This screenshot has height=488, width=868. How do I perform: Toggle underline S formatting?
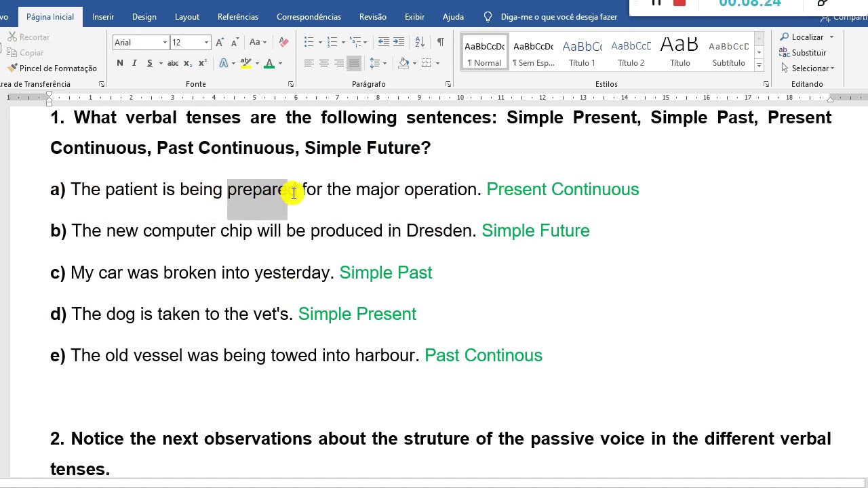149,64
